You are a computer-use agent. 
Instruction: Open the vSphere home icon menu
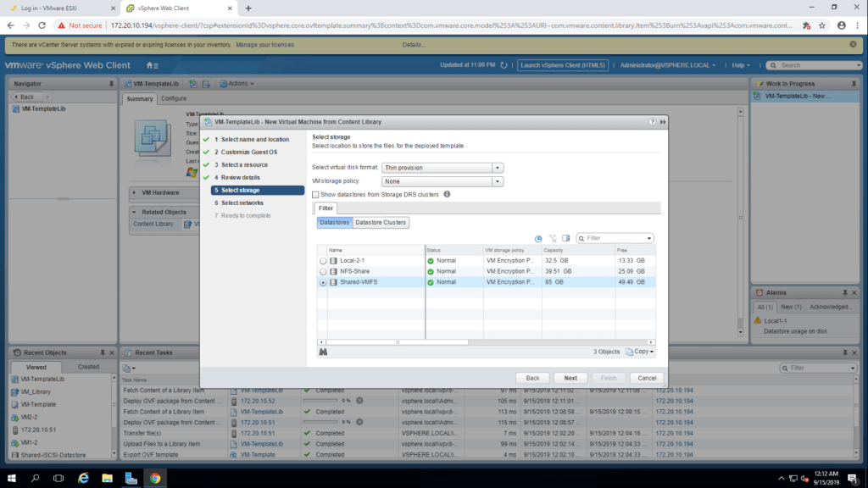tap(152, 65)
